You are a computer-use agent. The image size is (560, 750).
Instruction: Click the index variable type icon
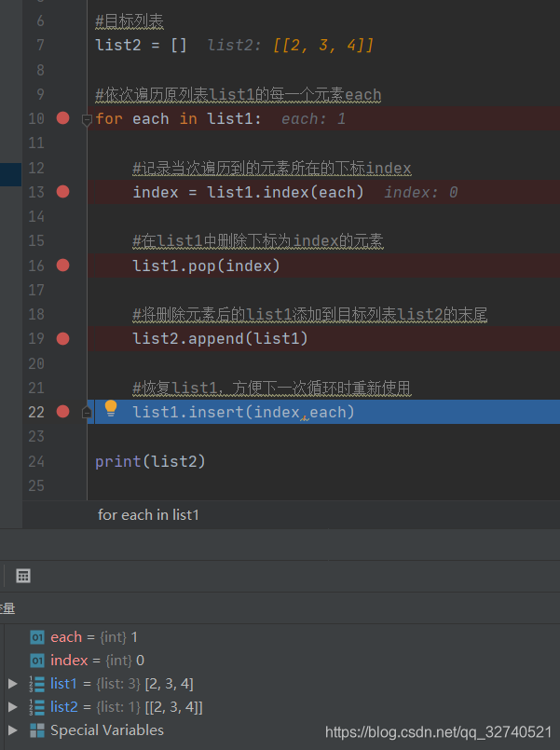tap(37, 661)
